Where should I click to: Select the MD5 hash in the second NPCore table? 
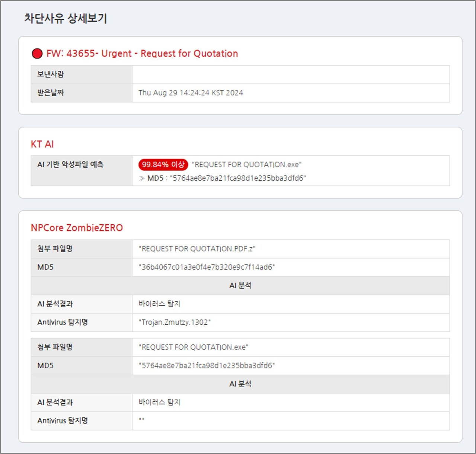206,365
